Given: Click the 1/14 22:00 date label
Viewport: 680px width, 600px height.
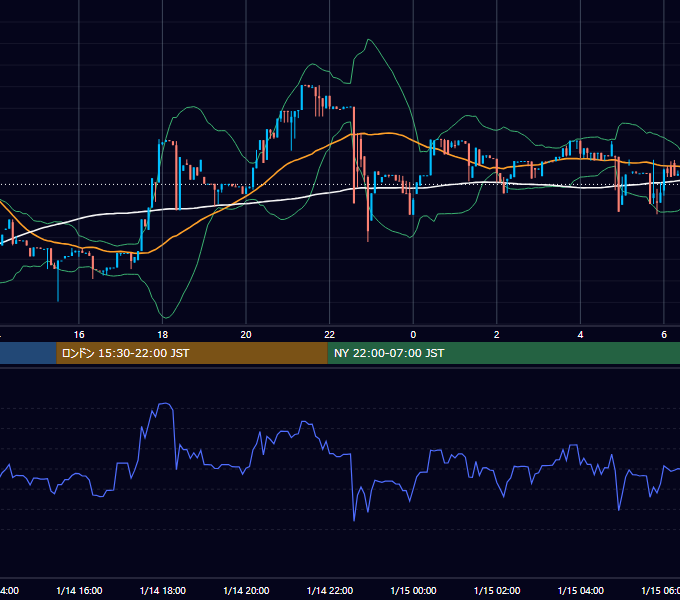Looking at the screenshot, I should [330, 591].
